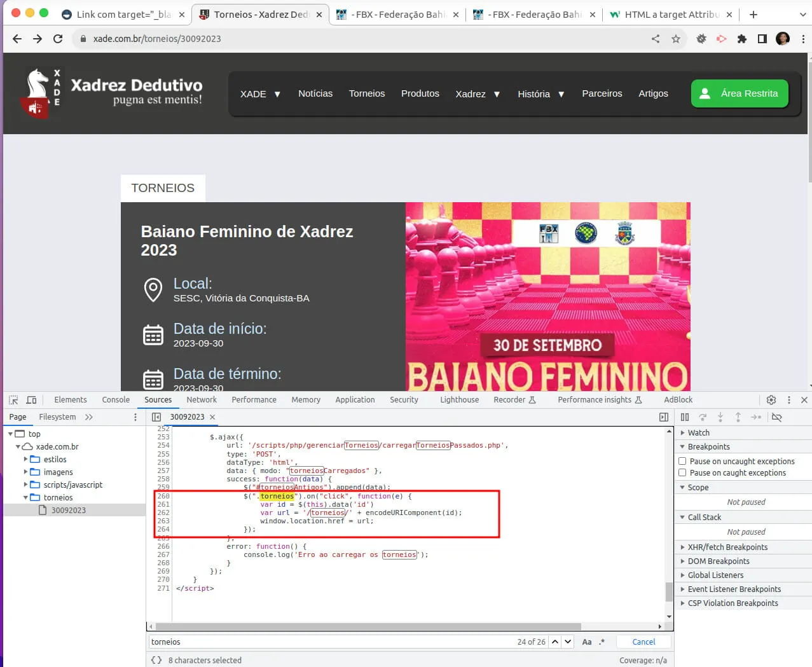Bookmark this page with the star icon
This screenshot has width=812, height=667.
coord(675,39)
